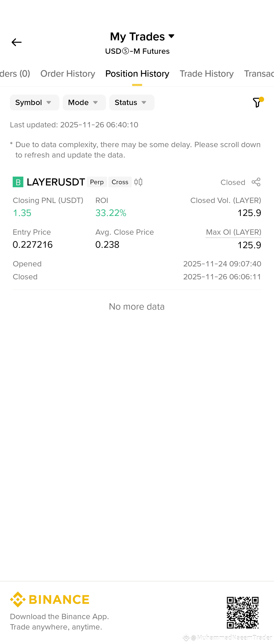Switch to the Trade History tab
The image size is (274, 644).
point(207,74)
